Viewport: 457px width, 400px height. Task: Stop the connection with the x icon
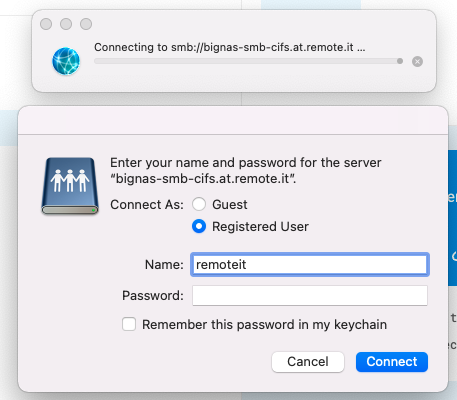[417, 61]
